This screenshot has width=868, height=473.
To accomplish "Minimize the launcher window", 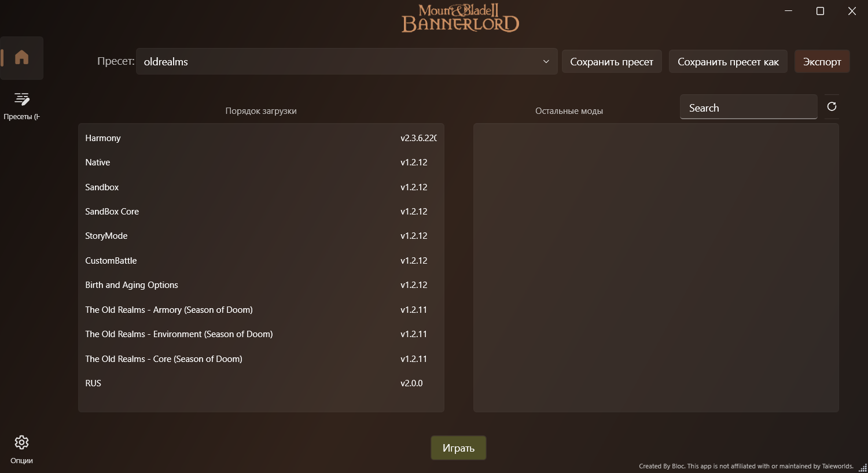I will pos(788,11).
